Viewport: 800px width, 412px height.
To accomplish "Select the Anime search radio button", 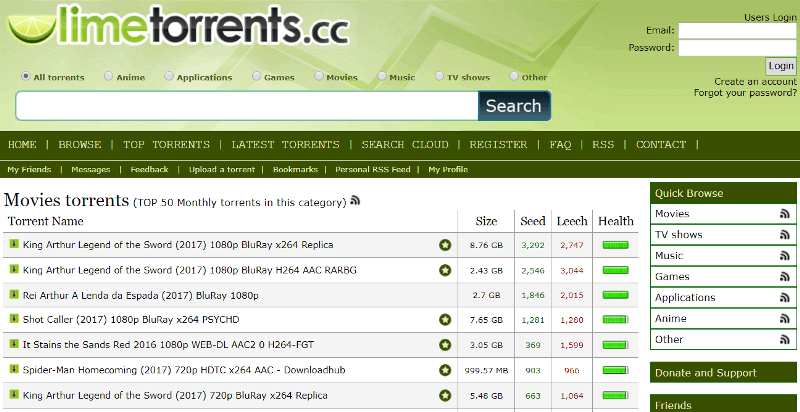I will pos(109,77).
